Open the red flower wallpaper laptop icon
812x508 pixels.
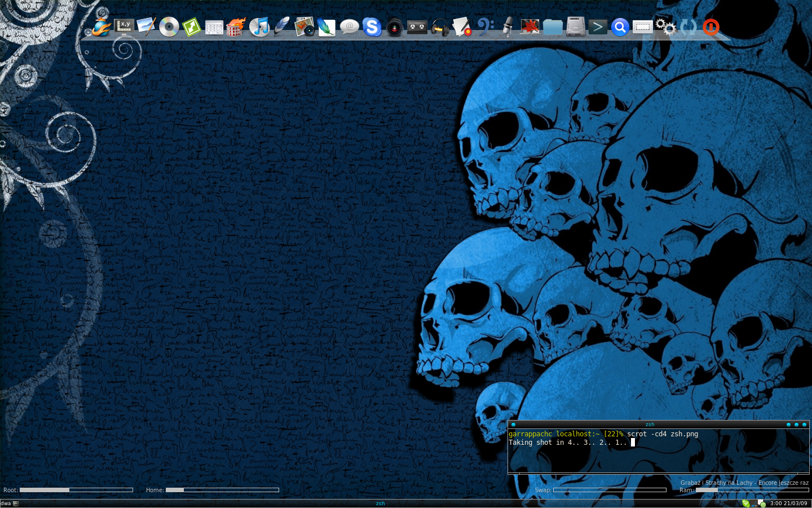[x=529, y=27]
